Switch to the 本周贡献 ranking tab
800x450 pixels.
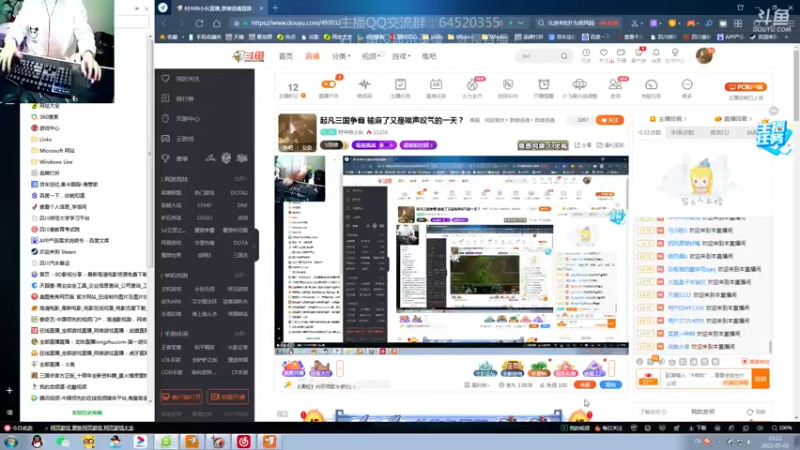click(x=682, y=133)
